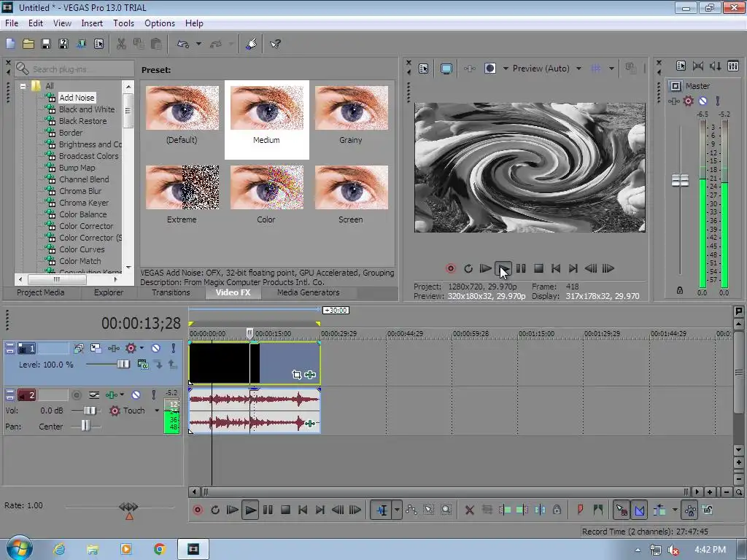The width and height of the screenshot is (747, 560).
Task: Toggle auto ripple in timeline toolbar
Action: click(x=659, y=510)
